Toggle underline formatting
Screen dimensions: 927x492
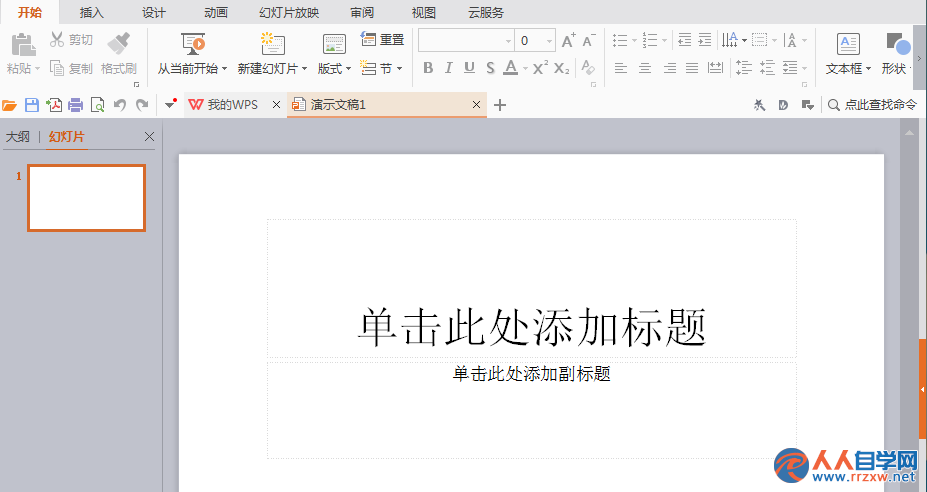469,68
